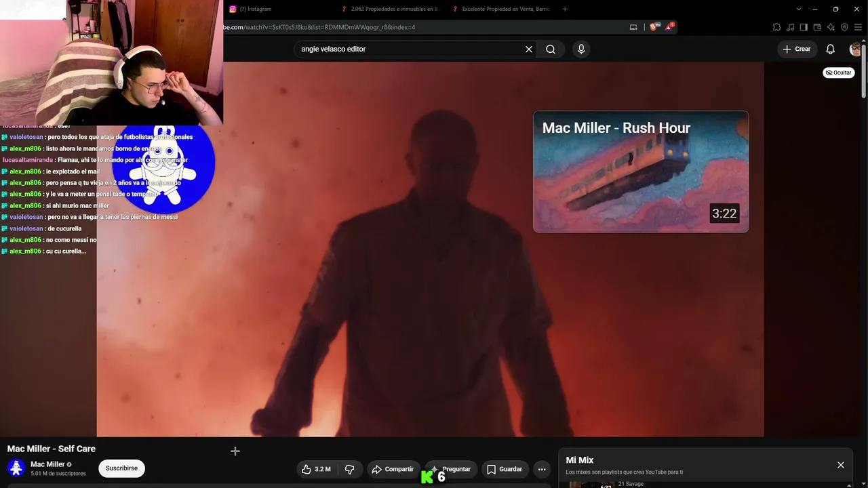Click the video title Mac Miller - Self Care

pyautogui.click(x=52, y=449)
